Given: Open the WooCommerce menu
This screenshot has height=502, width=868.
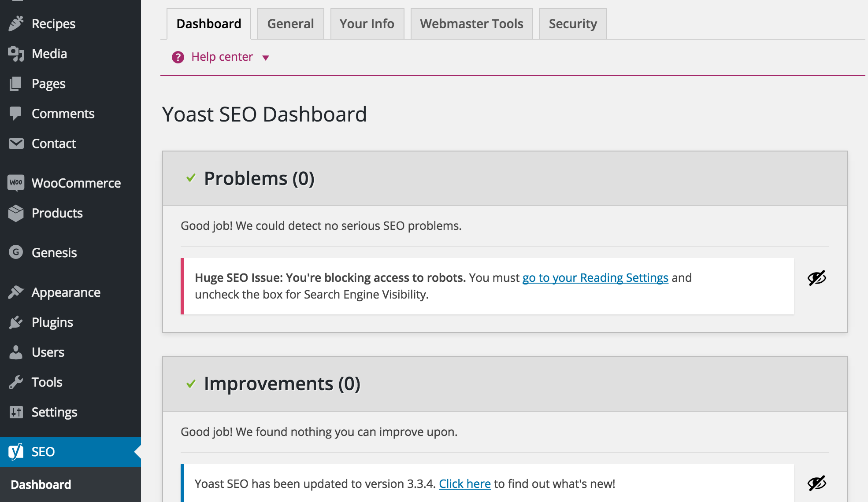Looking at the screenshot, I should tap(70, 183).
